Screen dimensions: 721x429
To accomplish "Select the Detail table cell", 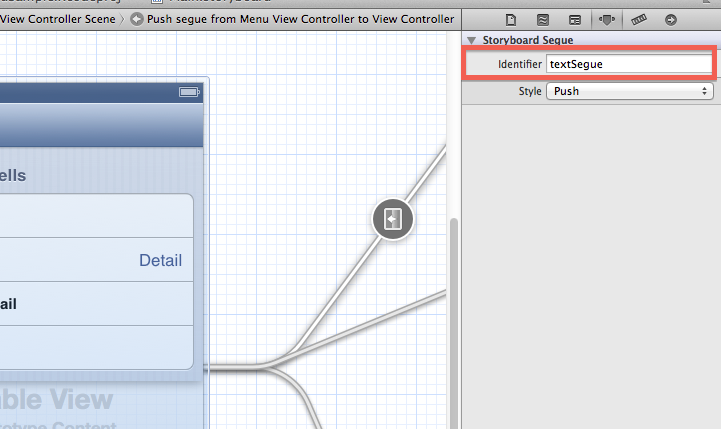I will tap(96, 260).
